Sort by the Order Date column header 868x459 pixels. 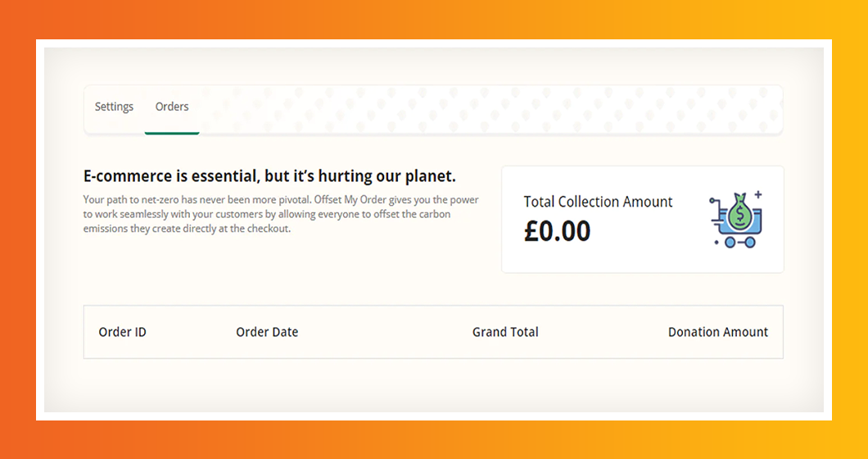pyautogui.click(x=267, y=333)
